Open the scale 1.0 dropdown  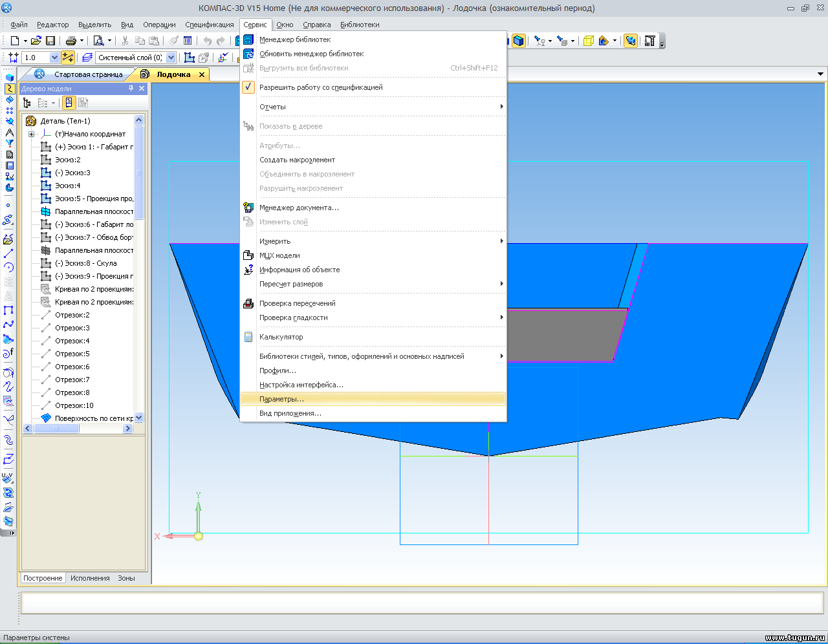pyautogui.click(x=54, y=58)
